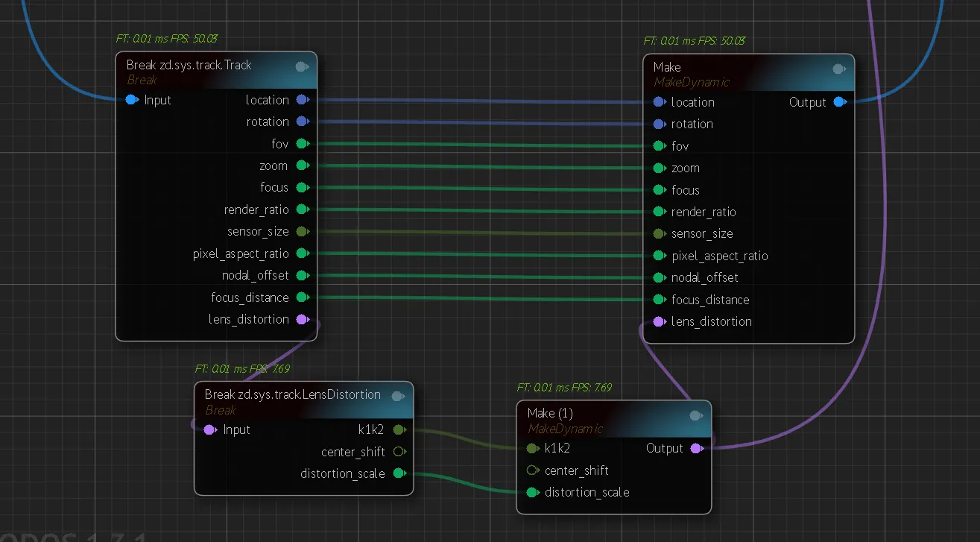980x542 pixels.
Task: Click the focus_distance label on Break Track node
Action: point(250,297)
